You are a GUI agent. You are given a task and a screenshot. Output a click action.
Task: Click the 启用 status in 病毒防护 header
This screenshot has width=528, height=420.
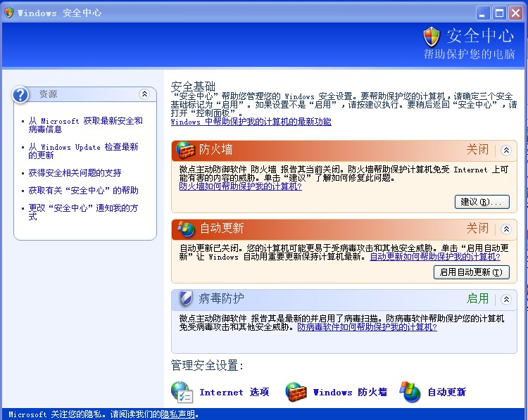tap(477, 298)
